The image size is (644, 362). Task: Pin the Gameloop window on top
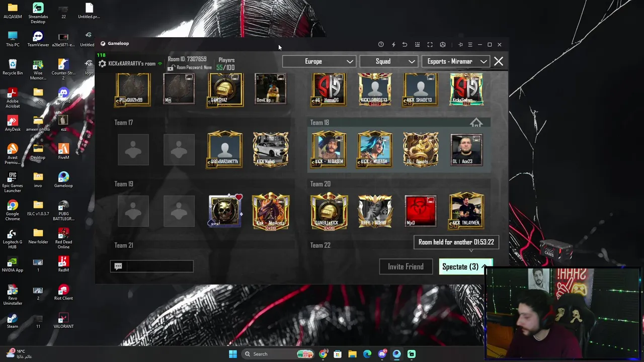point(460,45)
